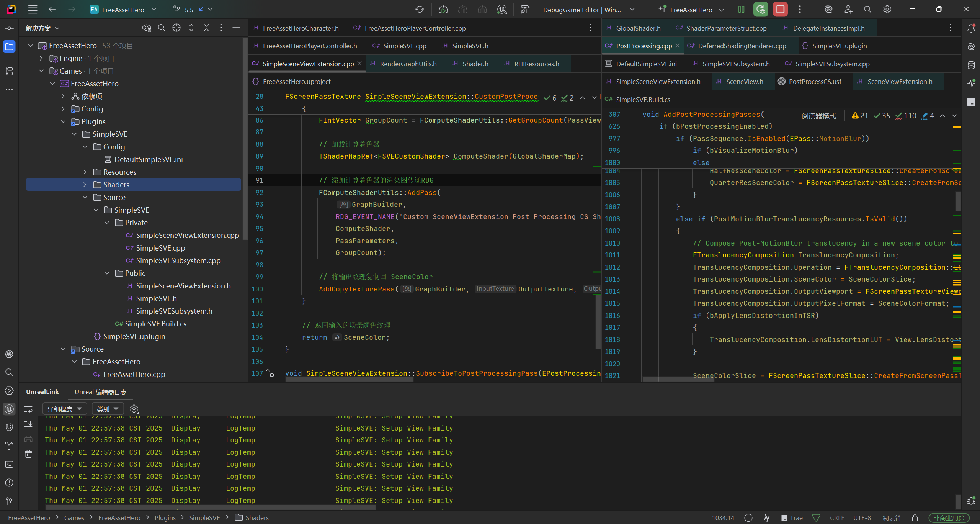
Task: Click the solution explorer vertical scrollbar
Action: [245, 138]
